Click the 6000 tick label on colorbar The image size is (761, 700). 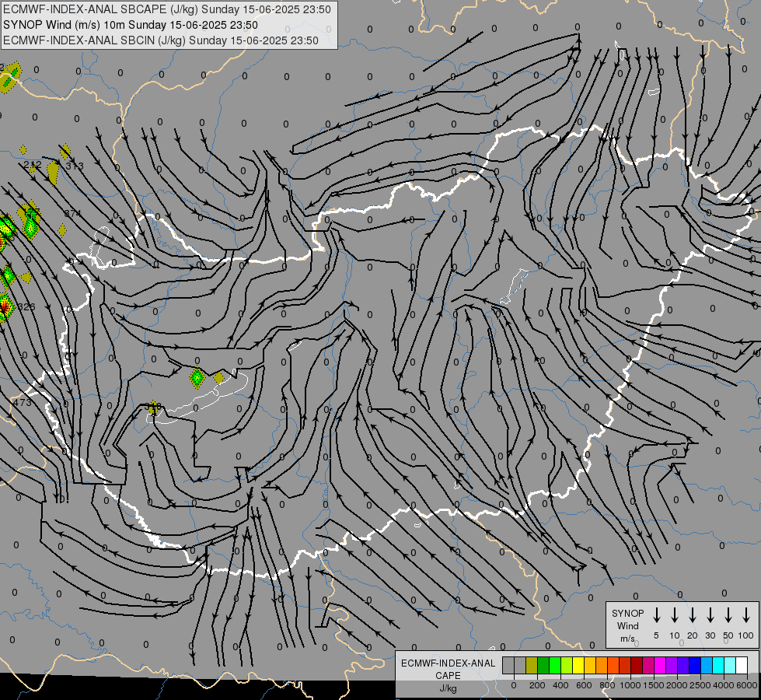point(747,685)
